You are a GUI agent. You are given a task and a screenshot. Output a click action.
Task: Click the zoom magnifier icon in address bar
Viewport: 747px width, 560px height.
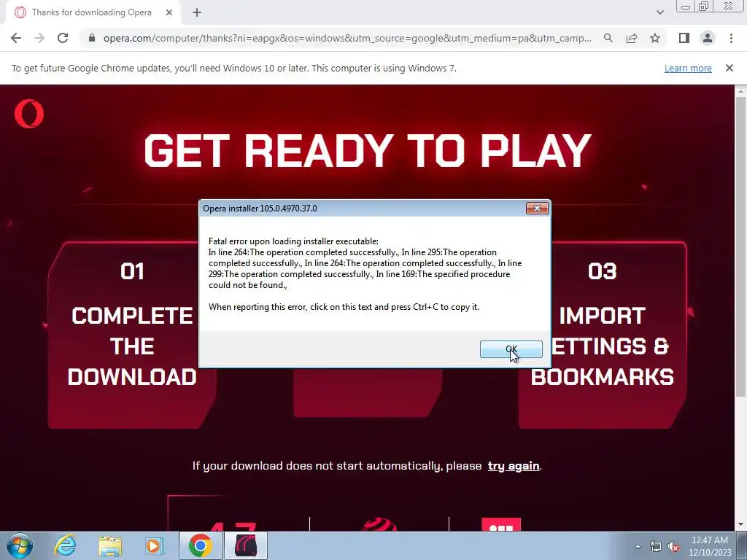(608, 38)
